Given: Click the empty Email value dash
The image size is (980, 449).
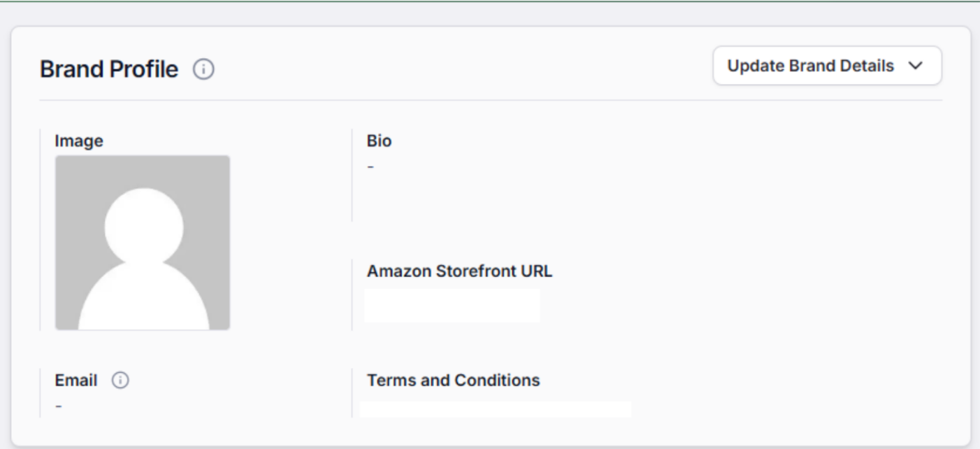Looking at the screenshot, I should (59, 407).
